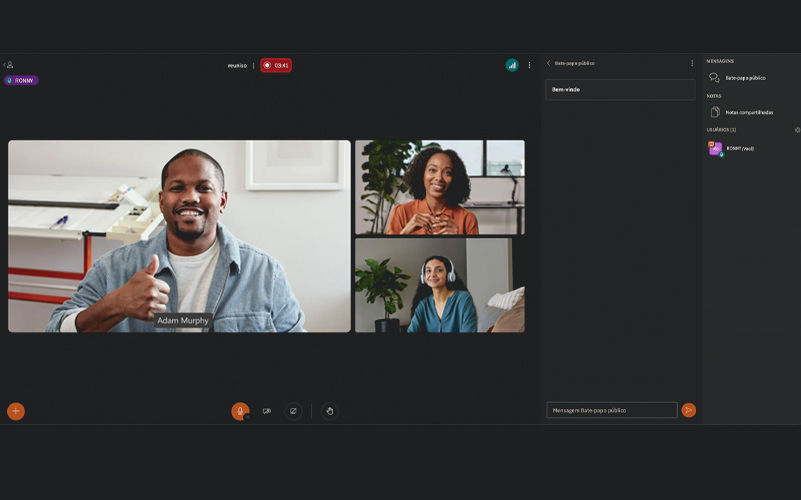This screenshot has width=801, height=500.
Task: Send the chat message
Action: [x=688, y=410]
